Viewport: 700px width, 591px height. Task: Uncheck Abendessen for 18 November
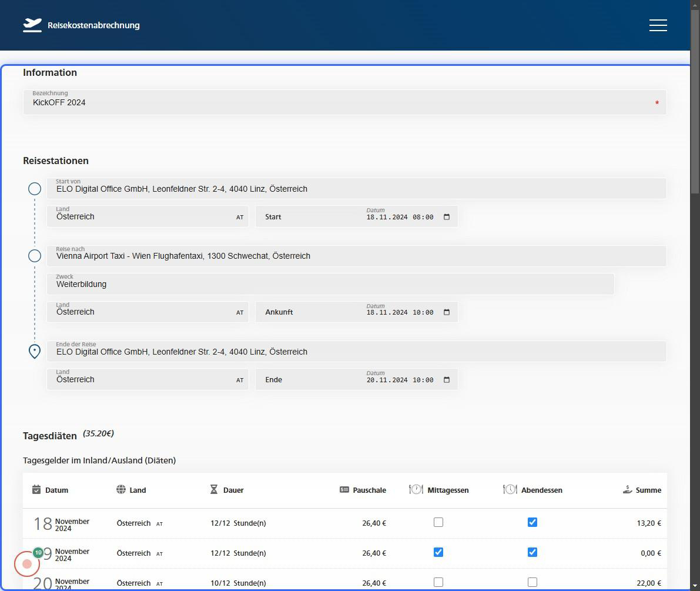tap(532, 522)
